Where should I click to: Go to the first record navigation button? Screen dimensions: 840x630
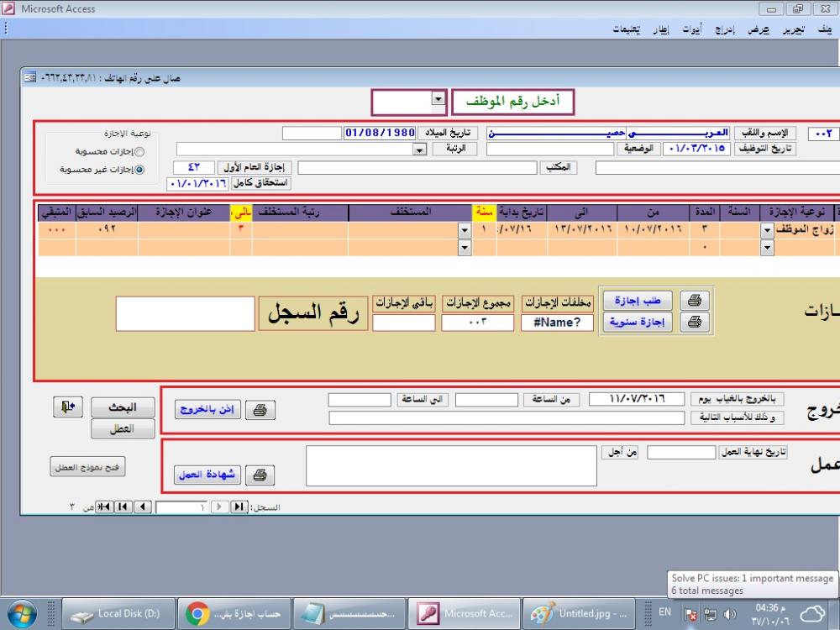[239, 507]
